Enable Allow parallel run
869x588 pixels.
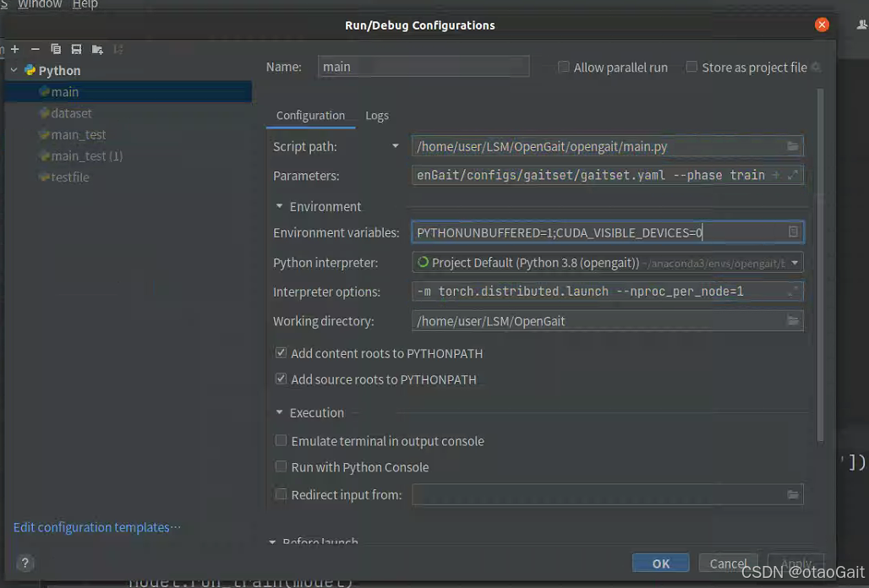(x=563, y=67)
